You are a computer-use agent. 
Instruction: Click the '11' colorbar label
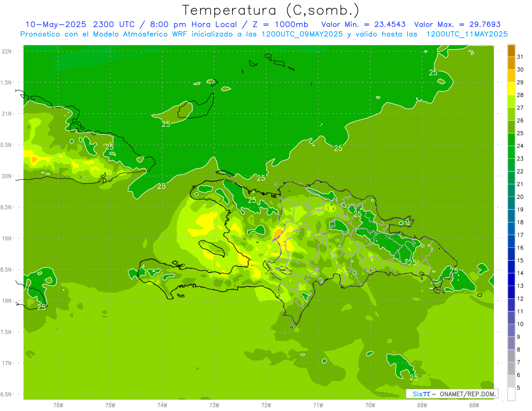coord(520,311)
